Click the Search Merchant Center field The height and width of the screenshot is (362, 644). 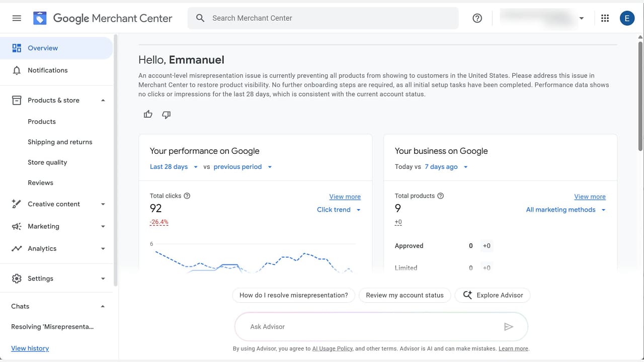point(323,18)
